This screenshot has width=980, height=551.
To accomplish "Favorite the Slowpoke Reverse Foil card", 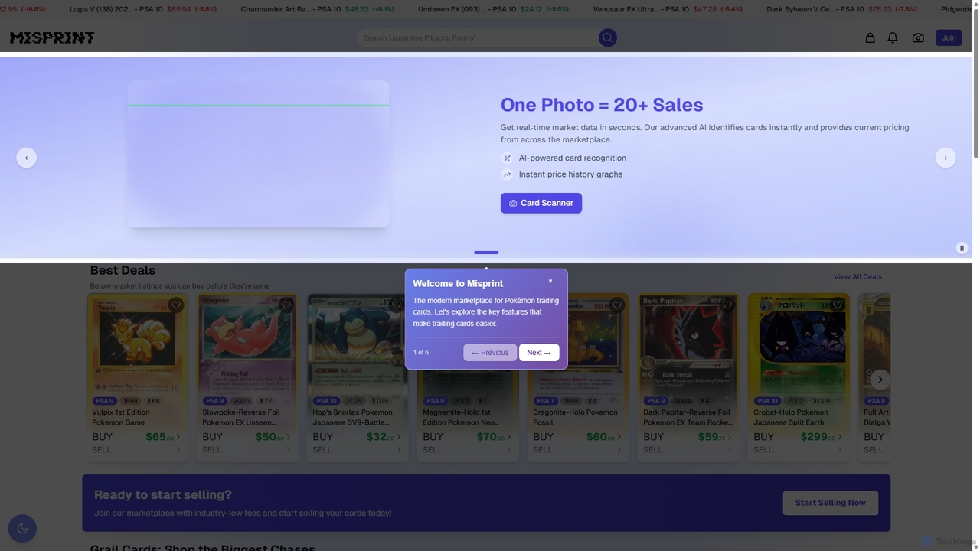I will point(286,305).
